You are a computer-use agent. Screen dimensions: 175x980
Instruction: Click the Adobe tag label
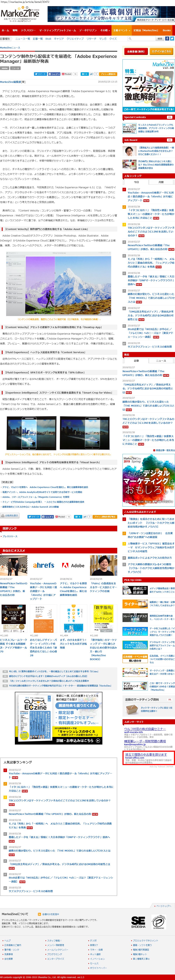[x=5, y=68]
